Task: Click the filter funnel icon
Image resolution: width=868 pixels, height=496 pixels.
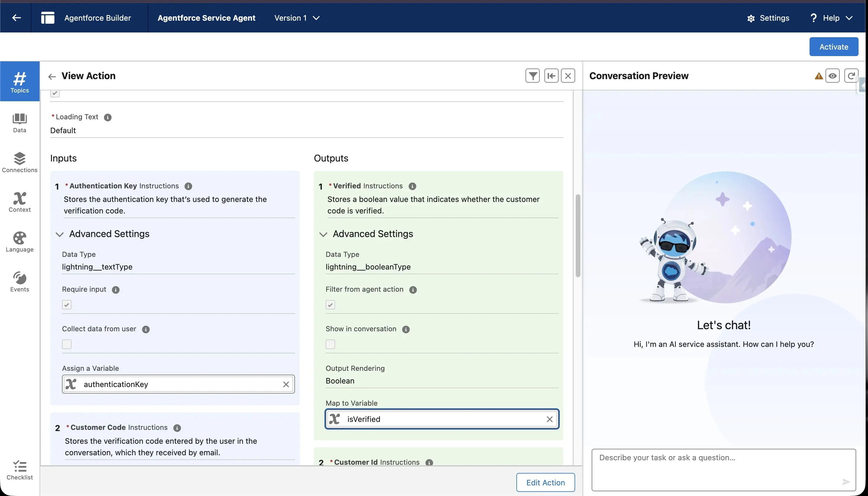Action: click(x=532, y=76)
